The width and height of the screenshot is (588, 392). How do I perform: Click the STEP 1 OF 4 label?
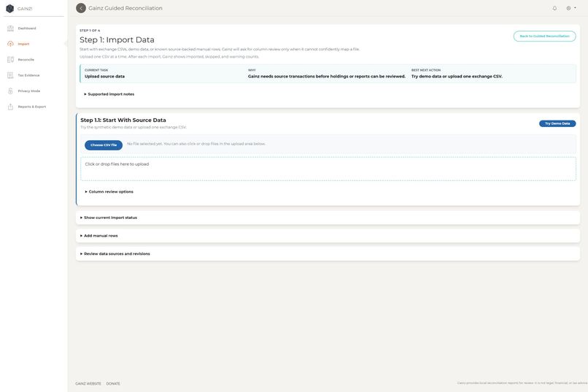pyautogui.click(x=90, y=31)
